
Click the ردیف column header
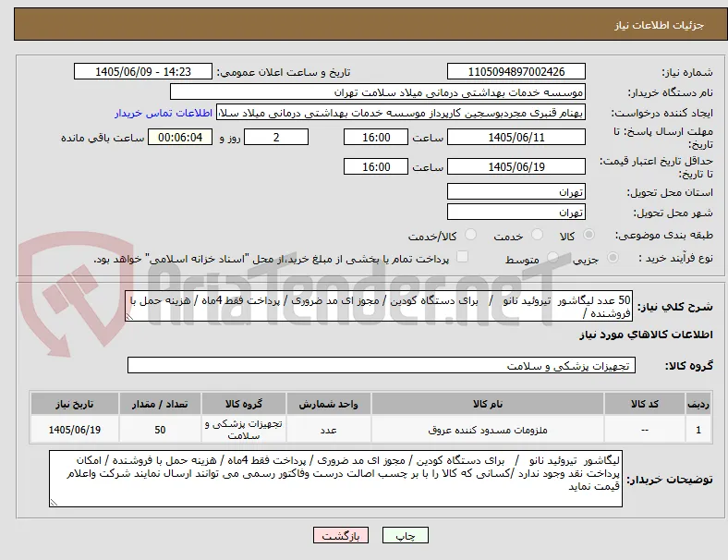point(698,404)
